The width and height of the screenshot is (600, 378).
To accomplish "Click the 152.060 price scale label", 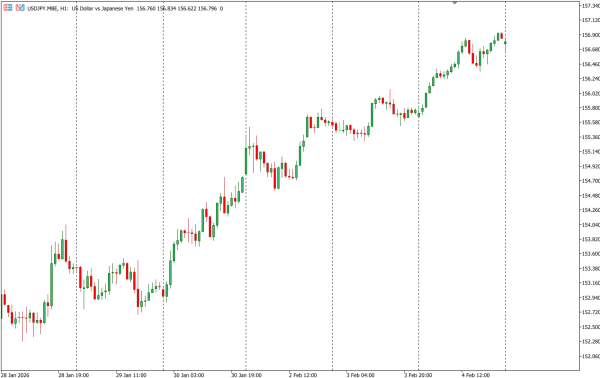I will tap(591, 356).
